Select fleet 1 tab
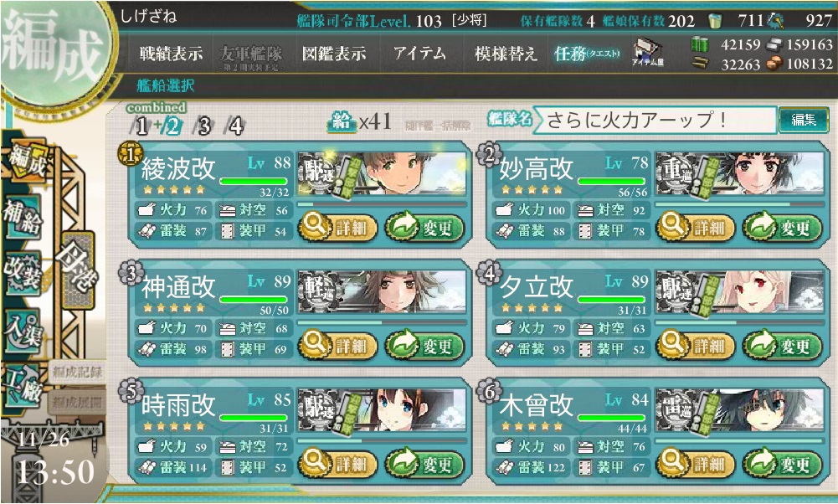The image size is (838, 504). (141, 126)
